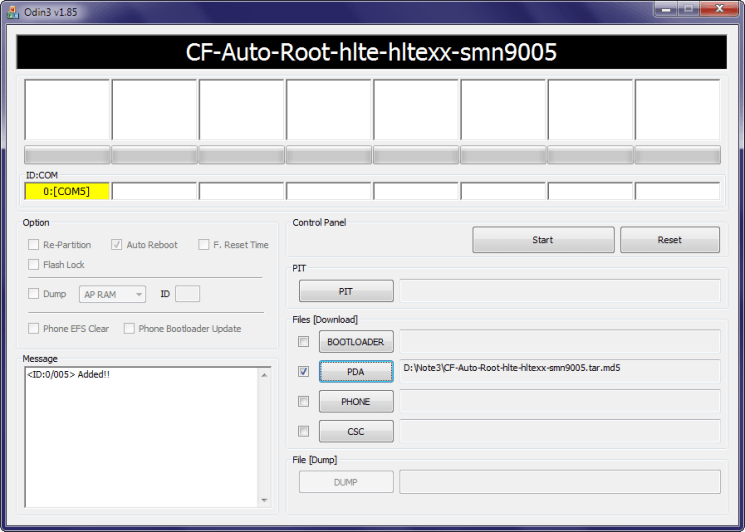Click the first progress bar above ID:COM
This screenshot has height=532, width=745.
click(x=67, y=155)
